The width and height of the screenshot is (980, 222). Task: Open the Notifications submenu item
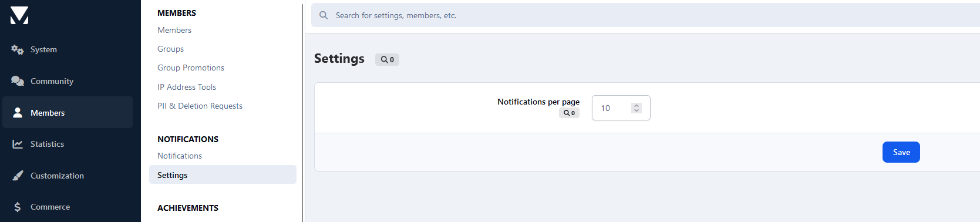pyautogui.click(x=180, y=156)
